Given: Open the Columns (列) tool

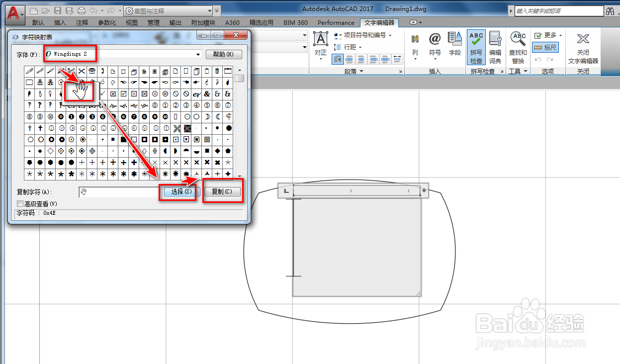Looking at the screenshot, I should point(415,46).
